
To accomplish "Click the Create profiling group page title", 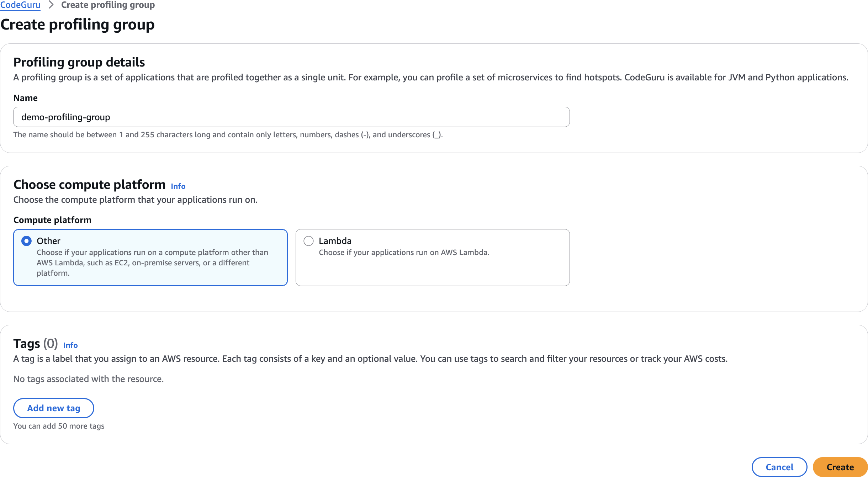I will 78,25.
